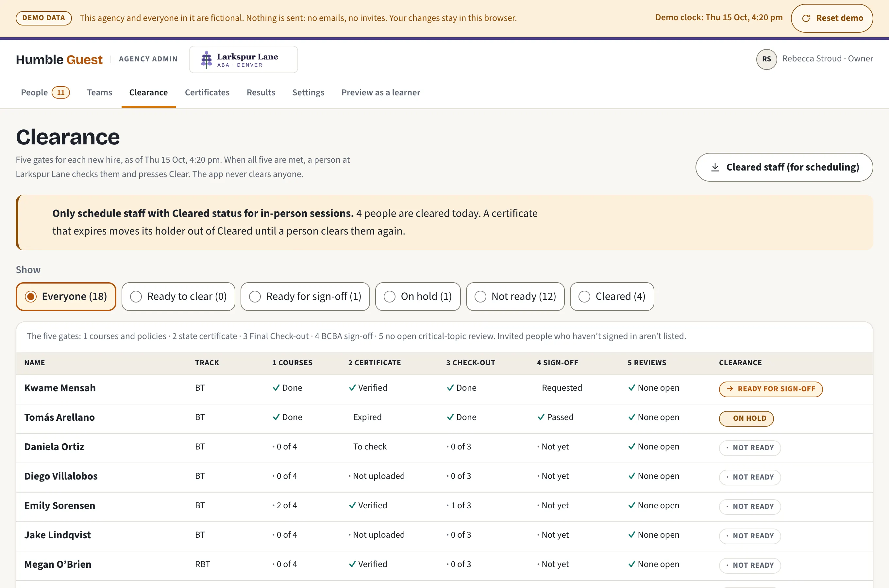Click the ON HOLD badge for Tomás Arellano
Screen dimensions: 889x588
[746, 418]
